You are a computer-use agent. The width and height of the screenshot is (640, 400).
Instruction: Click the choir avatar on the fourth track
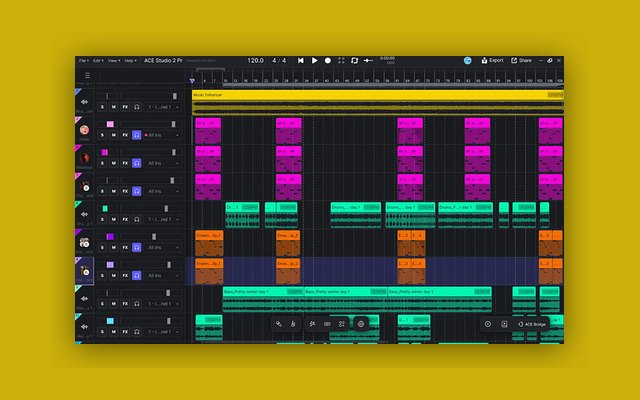pyautogui.click(x=84, y=187)
